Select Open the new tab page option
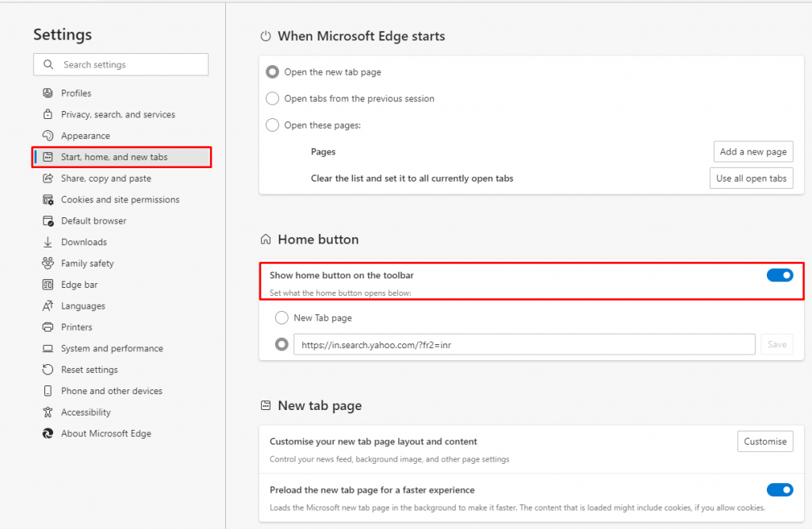 273,71
